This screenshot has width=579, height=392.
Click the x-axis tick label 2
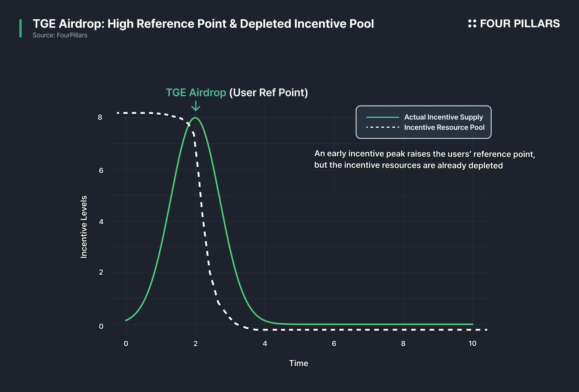[x=196, y=343]
